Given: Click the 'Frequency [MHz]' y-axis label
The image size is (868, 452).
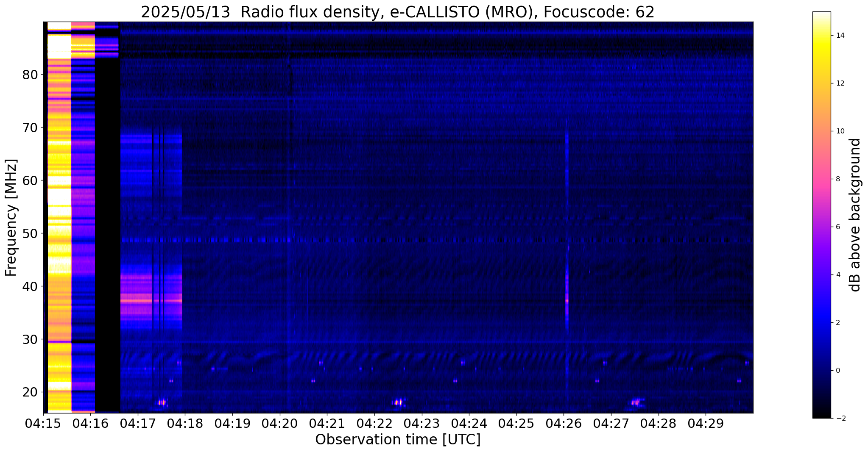Looking at the screenshot, I should (11, 218).
